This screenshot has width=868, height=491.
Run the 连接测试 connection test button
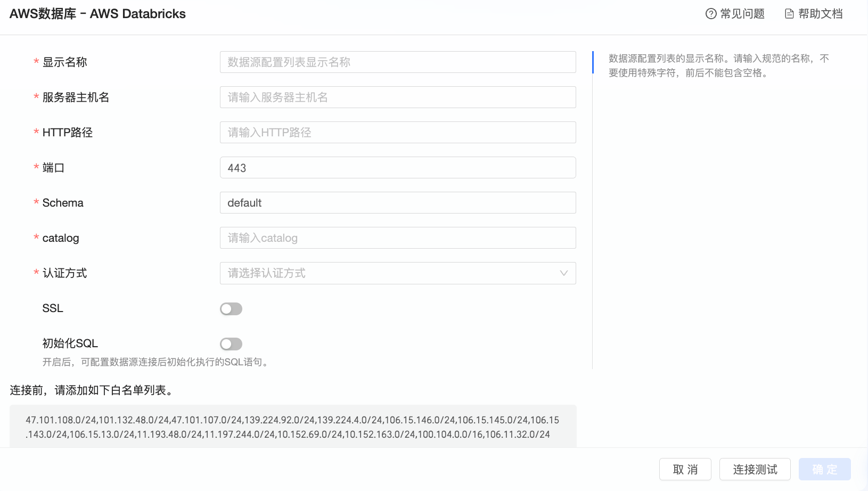click(755, 469)
